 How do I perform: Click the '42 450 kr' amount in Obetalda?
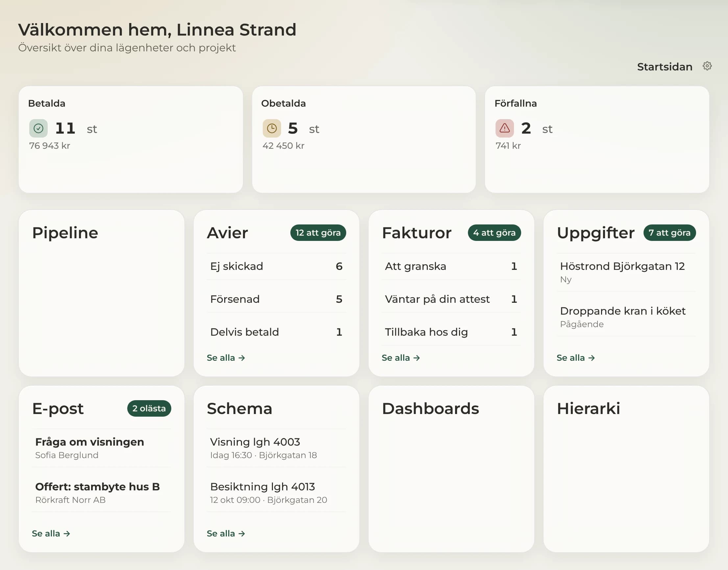[x=283, y=146]
